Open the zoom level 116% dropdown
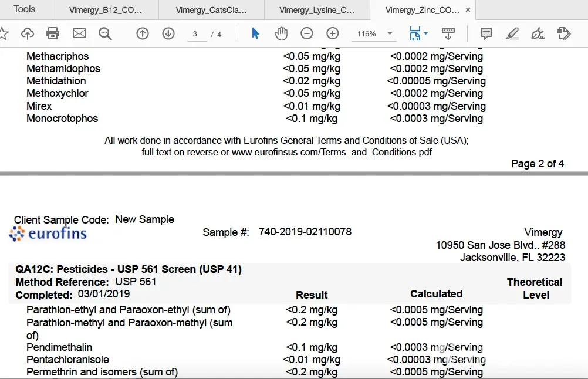Viewport: 588px width, 379px height. click(x=390, y=34)
